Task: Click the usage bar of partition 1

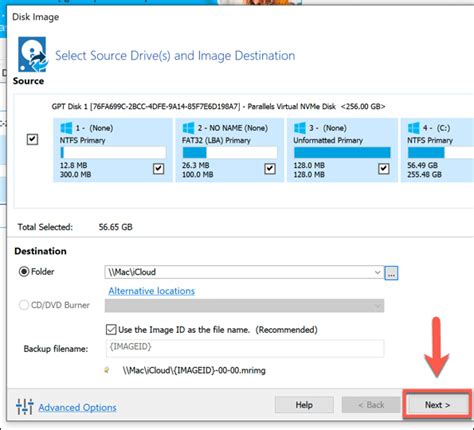Action: tap(113, 152)
